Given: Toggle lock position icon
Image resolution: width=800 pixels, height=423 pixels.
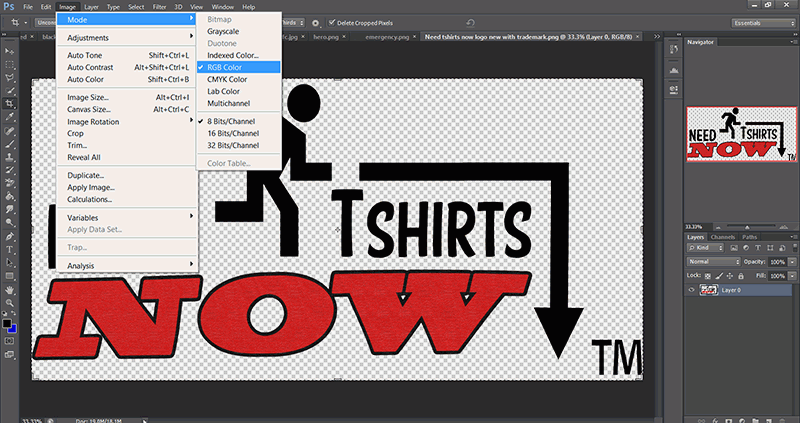Looking at the screenshot, I should pos(730,276).
